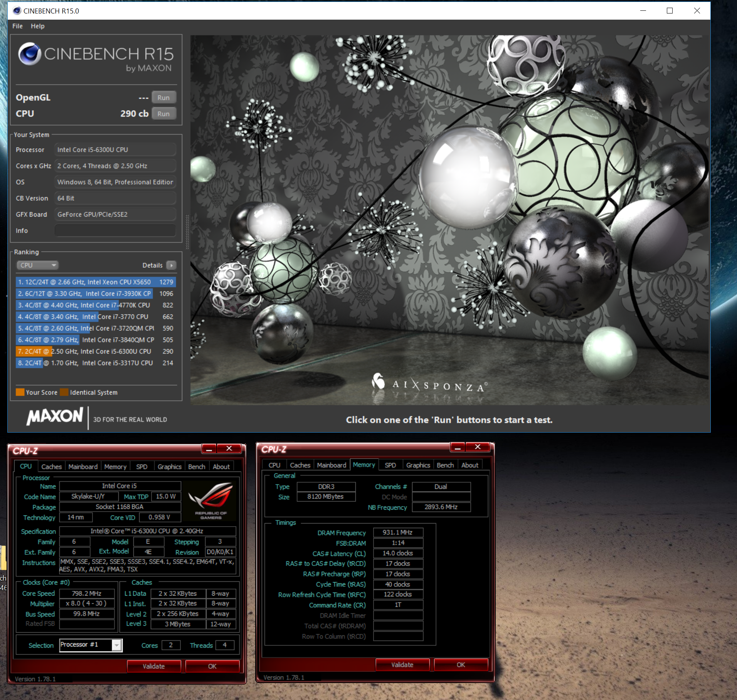Open About tab in left CPU-Z window

[x=221, y=467]
